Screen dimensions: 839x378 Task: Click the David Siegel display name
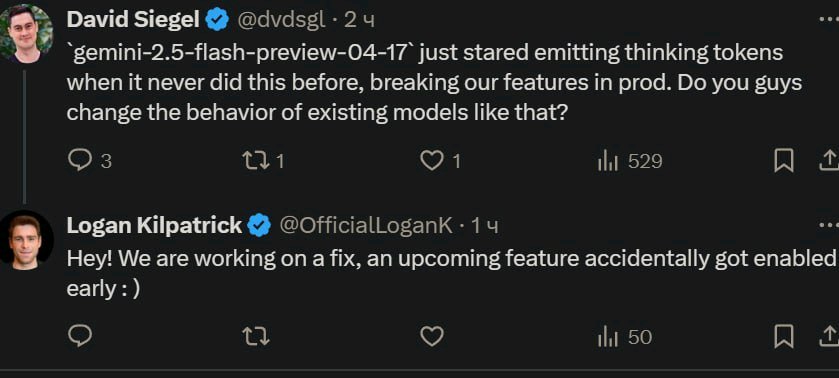(x=133, y=20)
